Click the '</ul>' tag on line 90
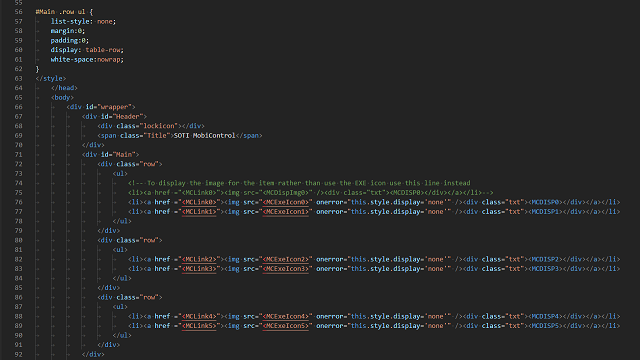The height and width of the screenshot is (360, 640). click(122, 336)
